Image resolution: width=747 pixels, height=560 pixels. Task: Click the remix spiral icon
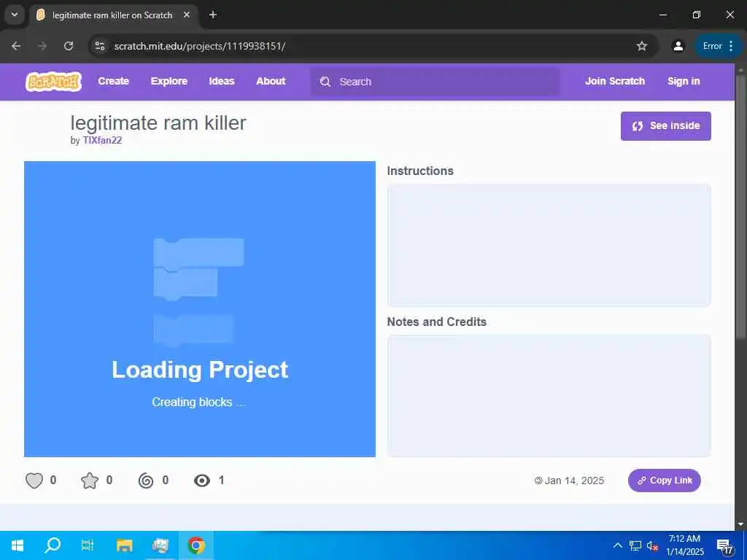coord(146,481)
